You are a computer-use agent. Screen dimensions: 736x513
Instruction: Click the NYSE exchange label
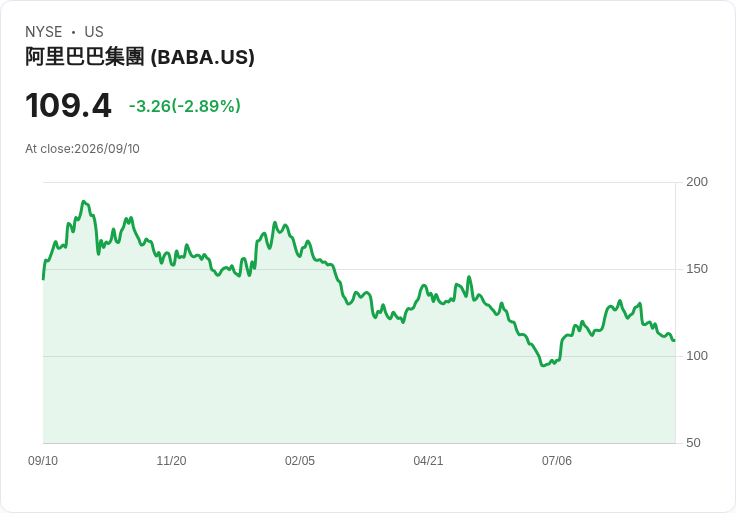(44, 32)
